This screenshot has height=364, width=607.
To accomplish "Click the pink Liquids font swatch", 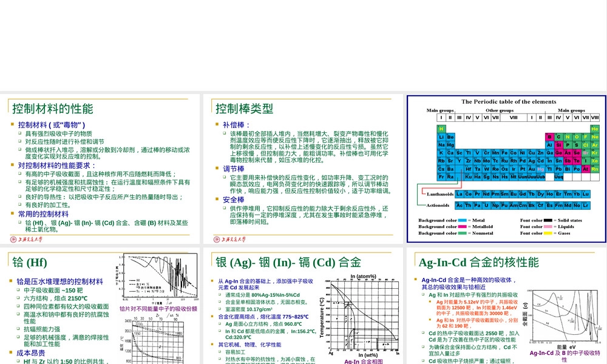I will pos(548,227).
